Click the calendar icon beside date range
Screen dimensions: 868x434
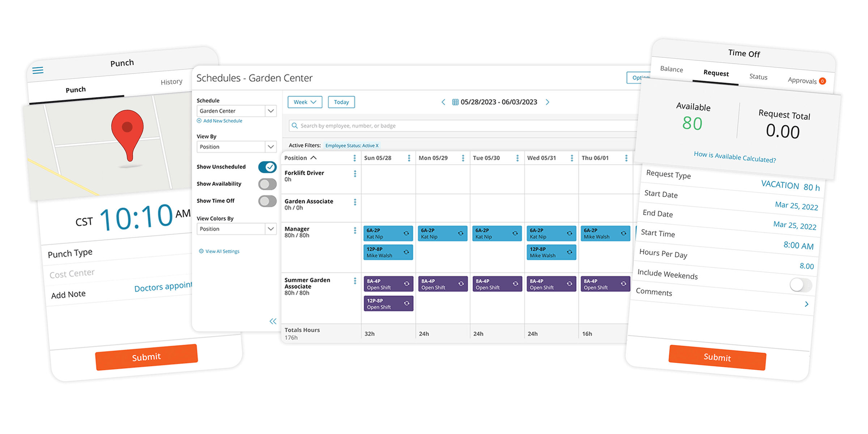(x=455, y=102)
